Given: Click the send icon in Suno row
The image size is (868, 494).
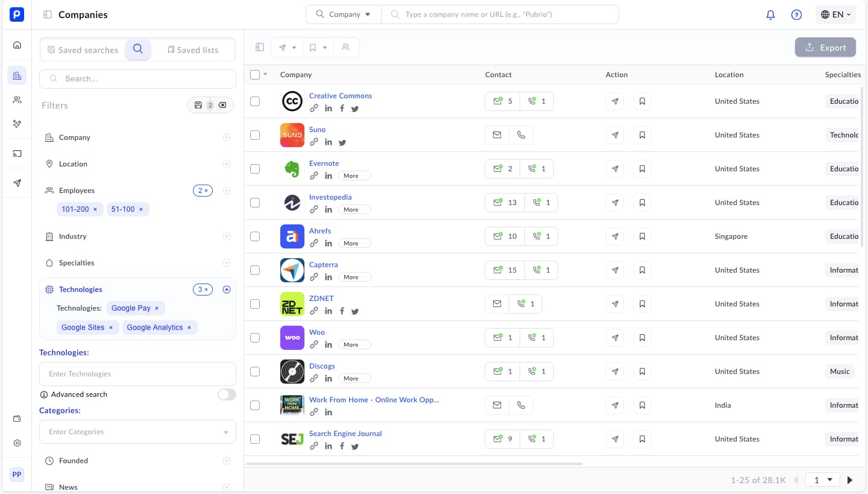Looking at the screenshot, I should coord(615,135).
